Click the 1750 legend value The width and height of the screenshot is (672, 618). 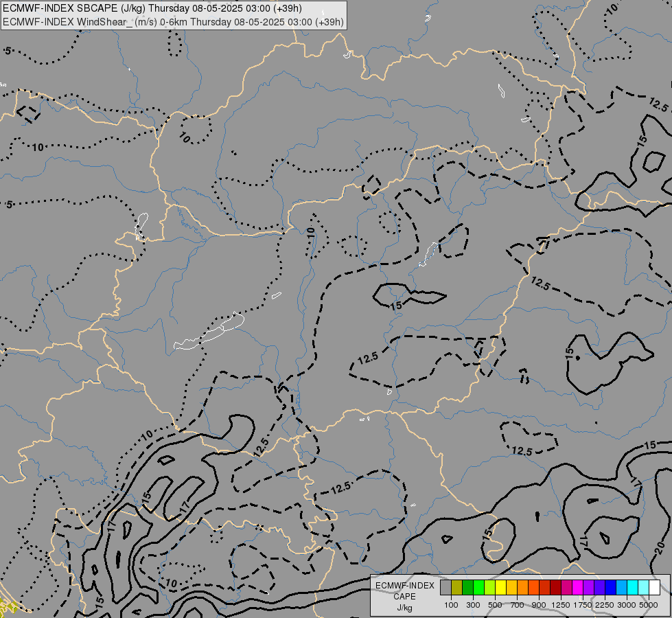click(583, 605)
